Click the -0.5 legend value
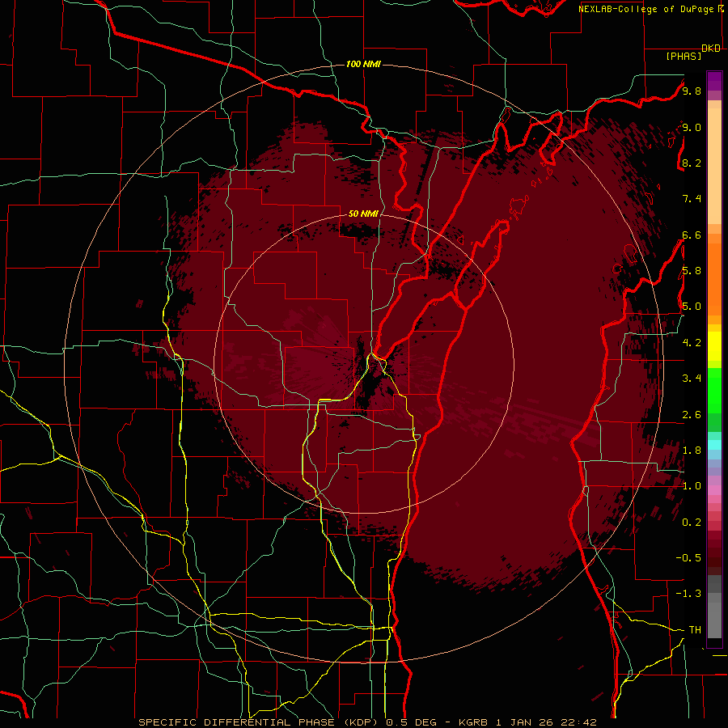728x728 pixels. coord(688,558)
